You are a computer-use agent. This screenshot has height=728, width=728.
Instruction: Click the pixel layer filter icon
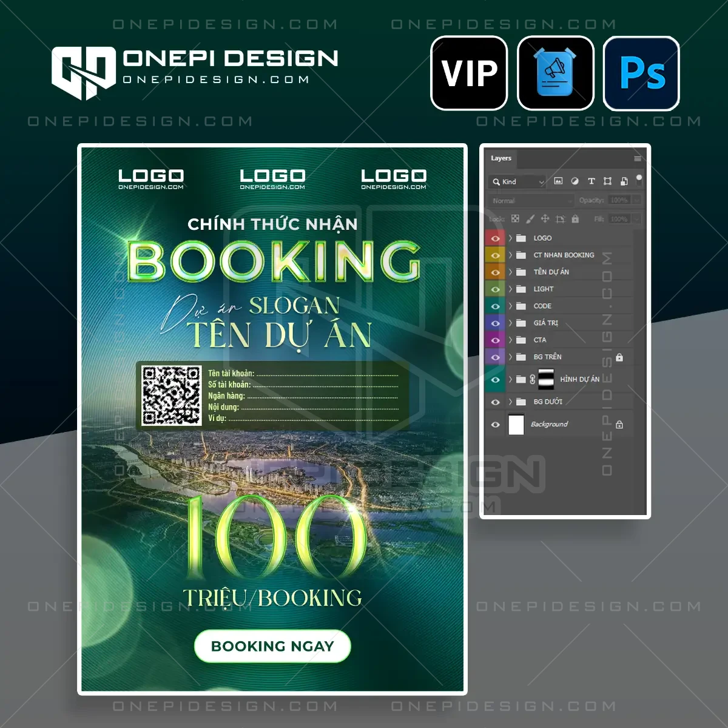[x=559, y=181]
